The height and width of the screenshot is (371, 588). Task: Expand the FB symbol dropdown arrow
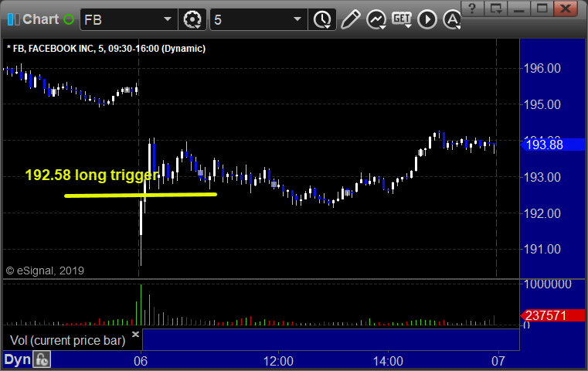point(168,19)
